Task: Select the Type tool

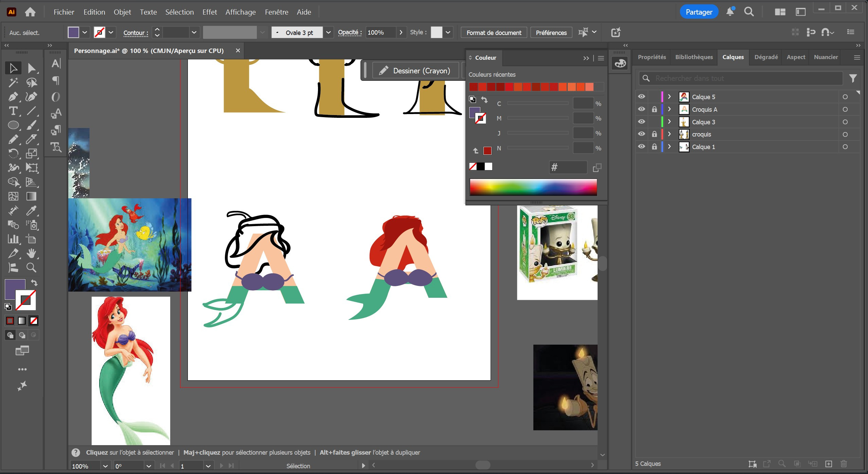Action: tap(13, 111)
